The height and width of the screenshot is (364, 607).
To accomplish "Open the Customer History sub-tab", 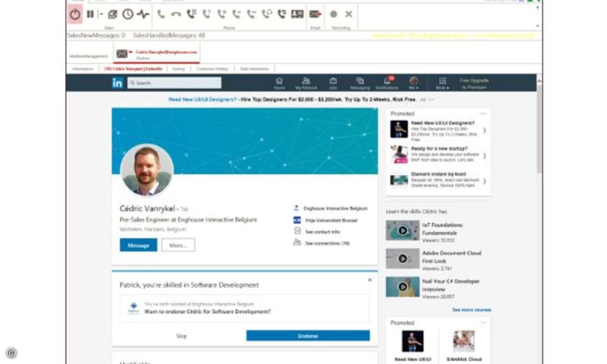I will point(212,69).
